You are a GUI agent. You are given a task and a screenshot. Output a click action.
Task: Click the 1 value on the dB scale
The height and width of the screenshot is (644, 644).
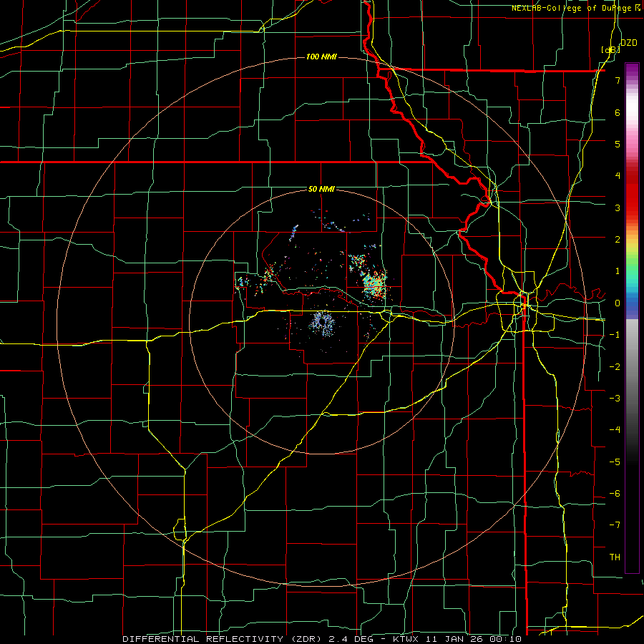tap(618, 271)
